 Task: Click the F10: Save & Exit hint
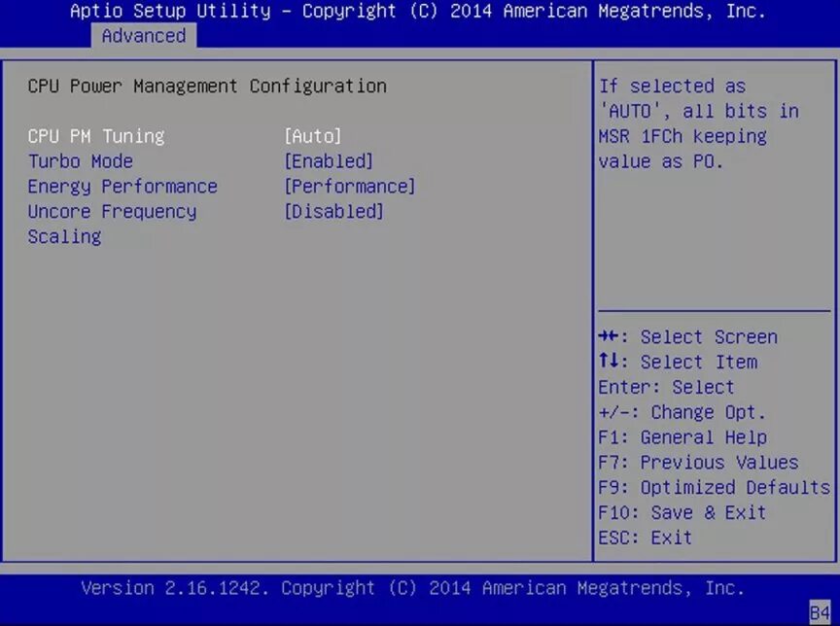tap(682, 512)
